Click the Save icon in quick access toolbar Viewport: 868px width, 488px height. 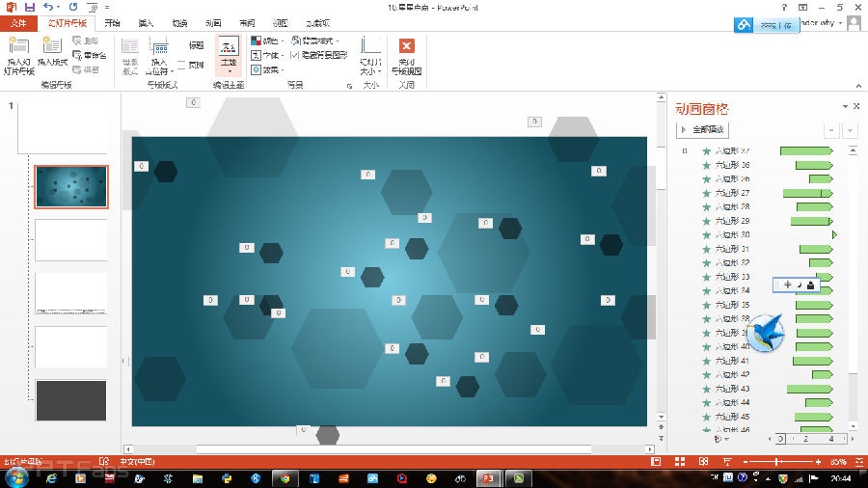point(29,8)
